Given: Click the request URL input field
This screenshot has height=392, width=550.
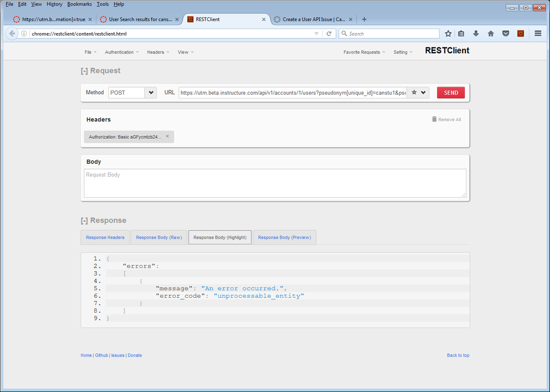Looking at the screenshot, I should point(292,92).
